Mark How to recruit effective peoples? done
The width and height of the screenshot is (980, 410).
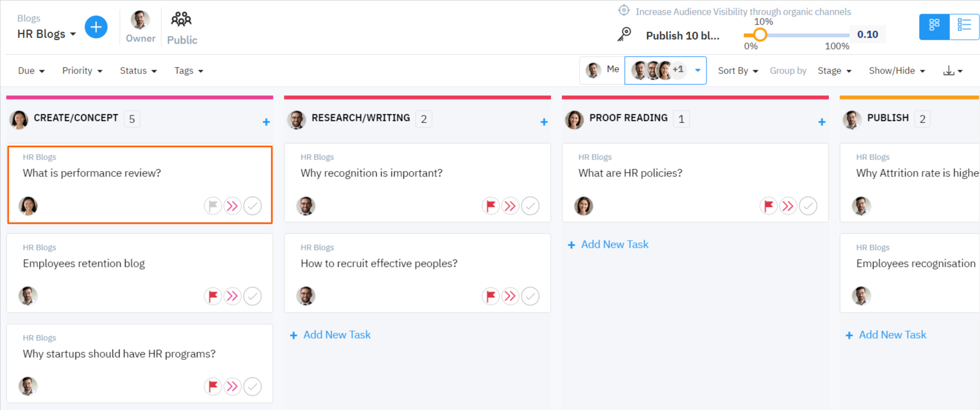[x=530, y=296]
